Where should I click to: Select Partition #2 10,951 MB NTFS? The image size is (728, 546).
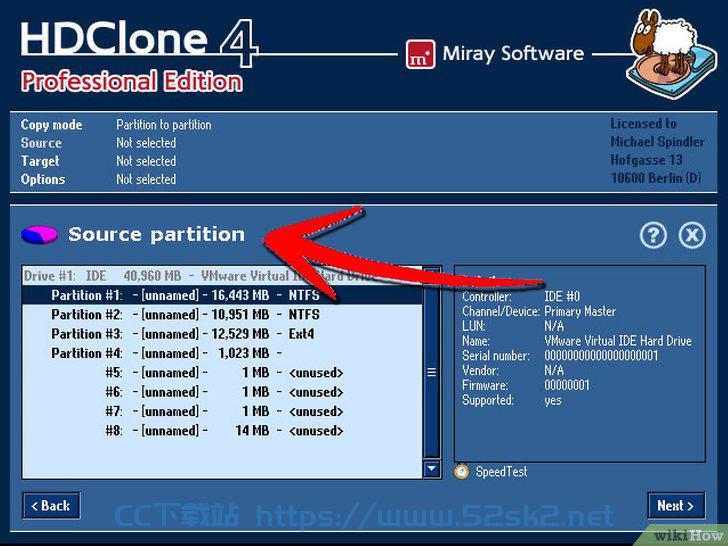(x=222, y=315)
